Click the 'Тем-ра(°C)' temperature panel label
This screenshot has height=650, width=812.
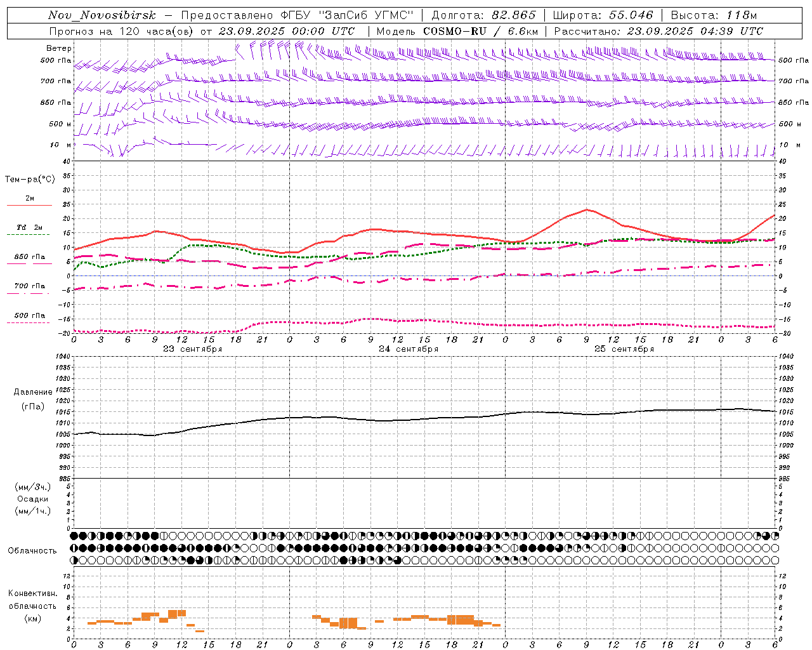click(x=30, y=180)
